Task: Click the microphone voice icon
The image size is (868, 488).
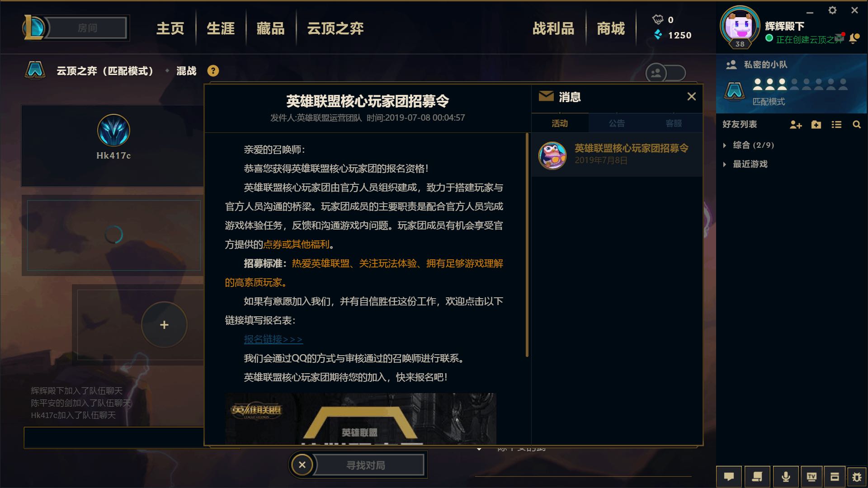Action: (x=786, y=477)
